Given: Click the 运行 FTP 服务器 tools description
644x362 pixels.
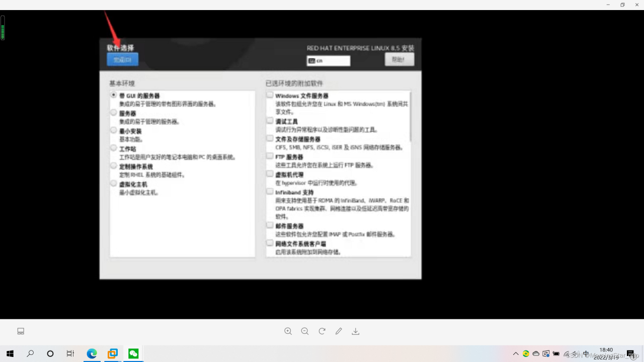Looking at the screenshot, I should (x=325, y=165).
